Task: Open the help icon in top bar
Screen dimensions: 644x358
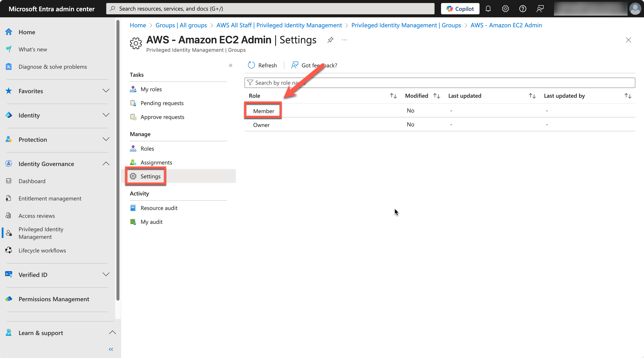Action: coord(523,8)
